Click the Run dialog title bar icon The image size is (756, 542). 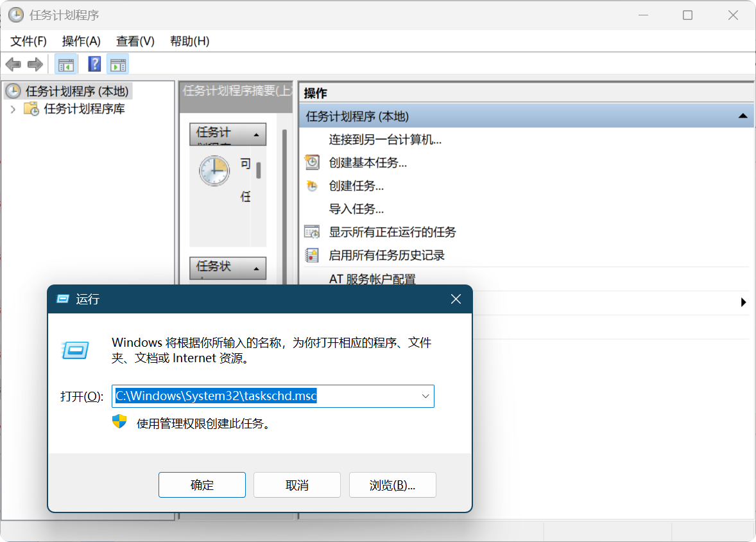63,299
